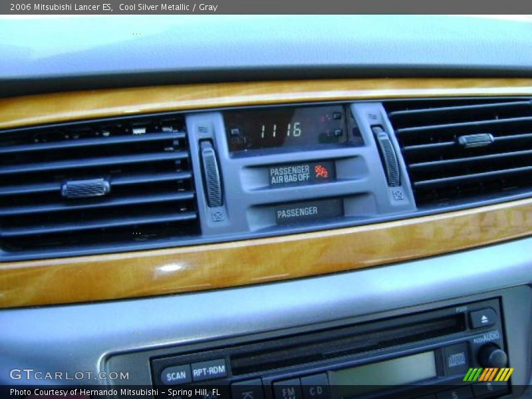This screenshot has width=532, height=399.
Task: Click the compact disc logo panel
Action: (456, 360)
